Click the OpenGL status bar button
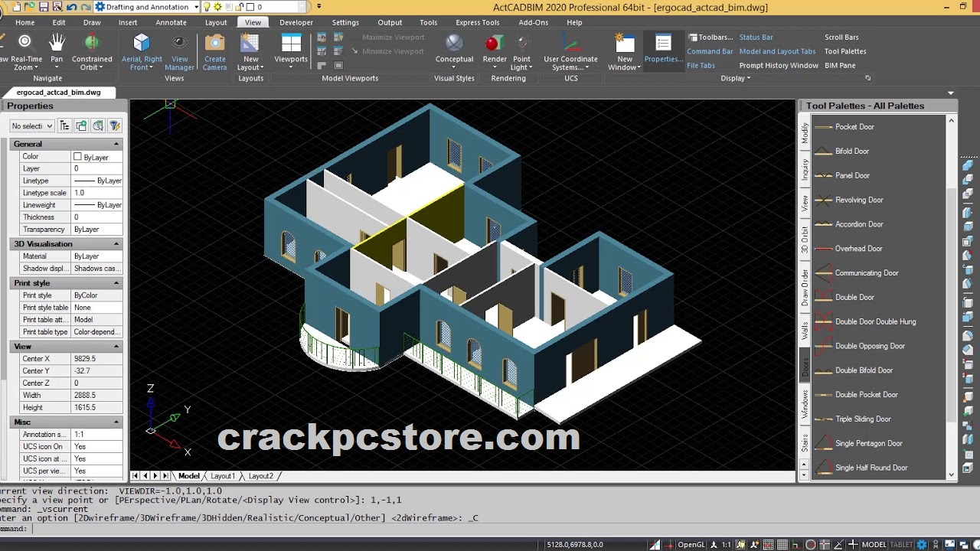Viewport: 980px width, 551px height. [x=691, y=545]
